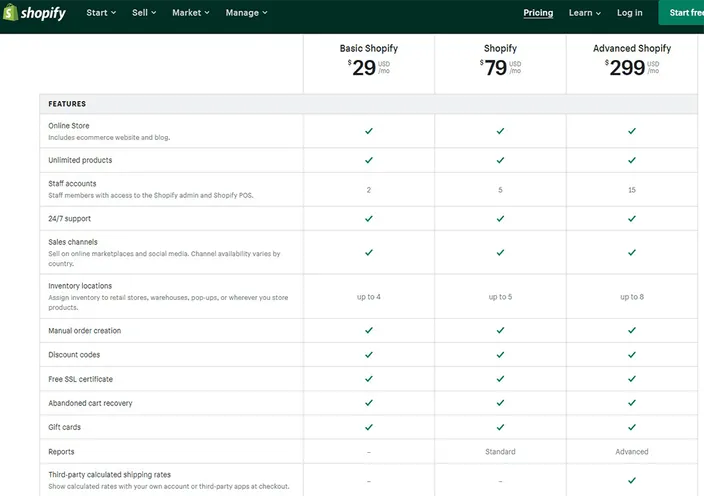
Task: Click Abandoned cart recovery checkmark, Basic Shopify
Action: tap(369, 403)
